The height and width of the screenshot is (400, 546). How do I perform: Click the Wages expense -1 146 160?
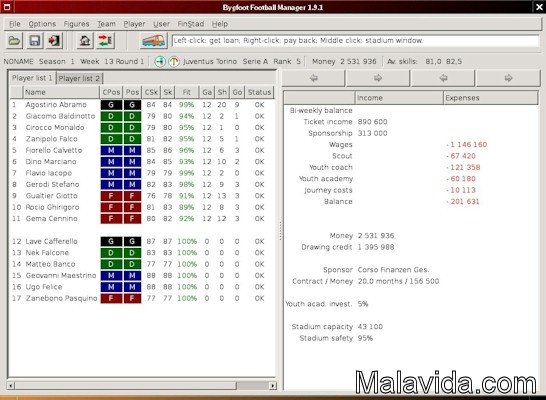click(467, 144)
